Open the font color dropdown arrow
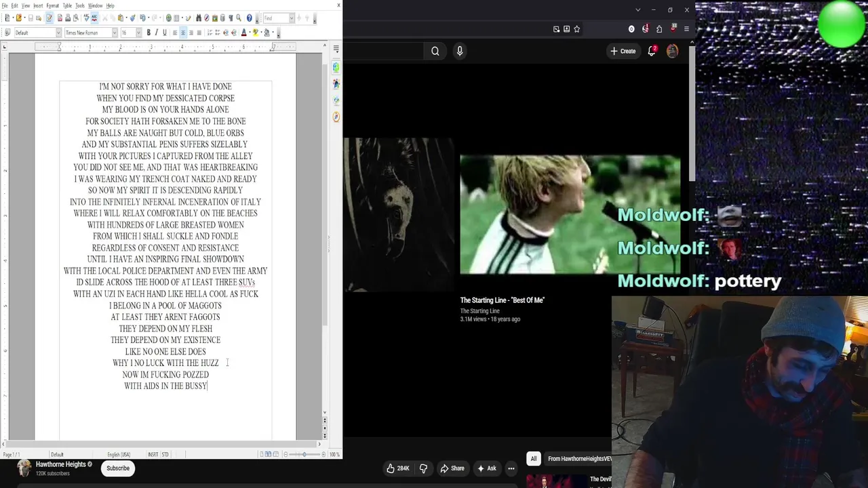868x488 pixels. pyautogui.click(x=250, y=33)
